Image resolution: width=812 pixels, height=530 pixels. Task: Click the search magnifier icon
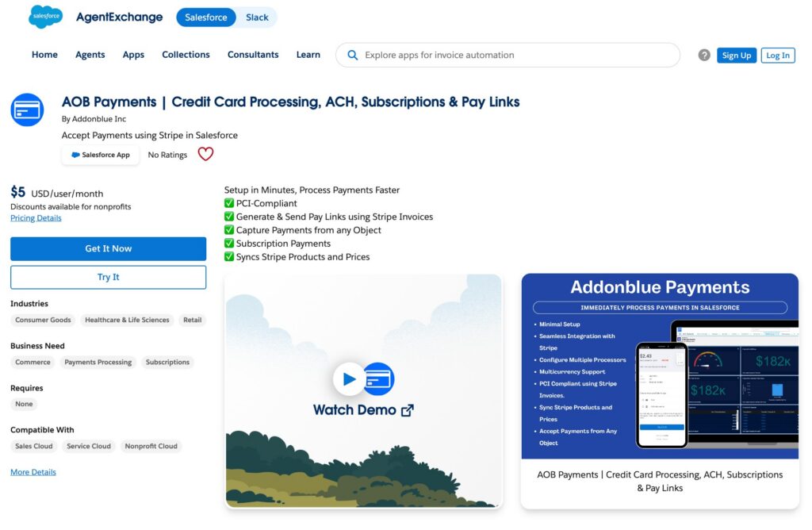(352, 55)
